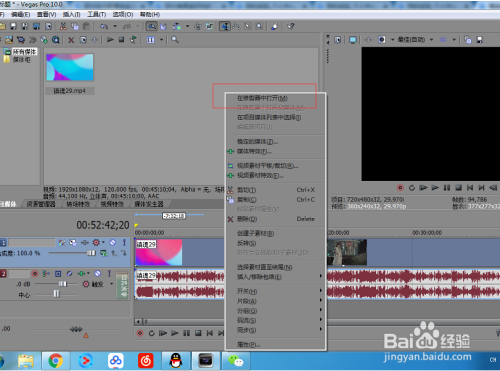Open the 工具(T) menu in the menu bar
The width and height of the screenshot is (500, 371).
(x=97, y=14)
